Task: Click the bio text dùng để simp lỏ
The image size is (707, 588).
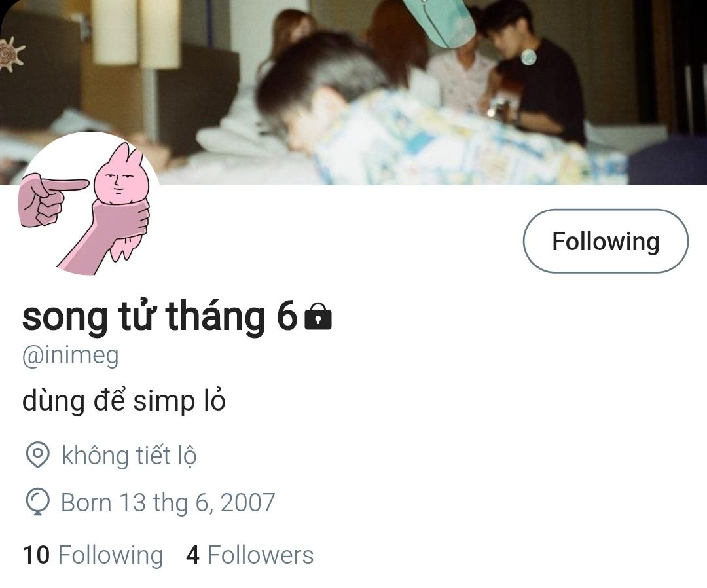Action: 124,401
